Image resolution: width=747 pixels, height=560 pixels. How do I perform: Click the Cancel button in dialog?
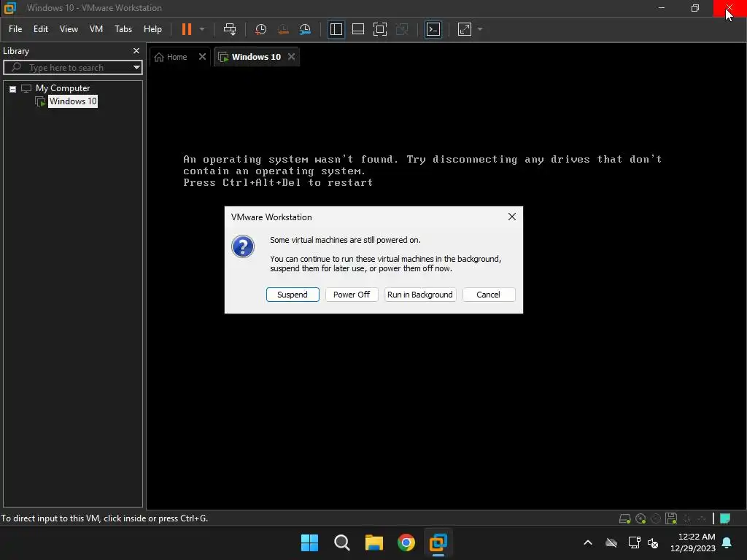pos(488,295)
